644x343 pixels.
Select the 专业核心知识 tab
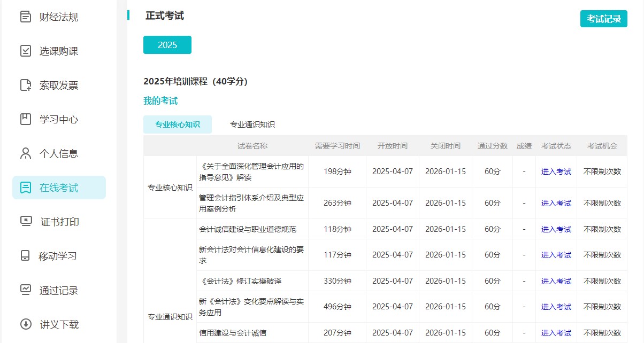(178, 124)
